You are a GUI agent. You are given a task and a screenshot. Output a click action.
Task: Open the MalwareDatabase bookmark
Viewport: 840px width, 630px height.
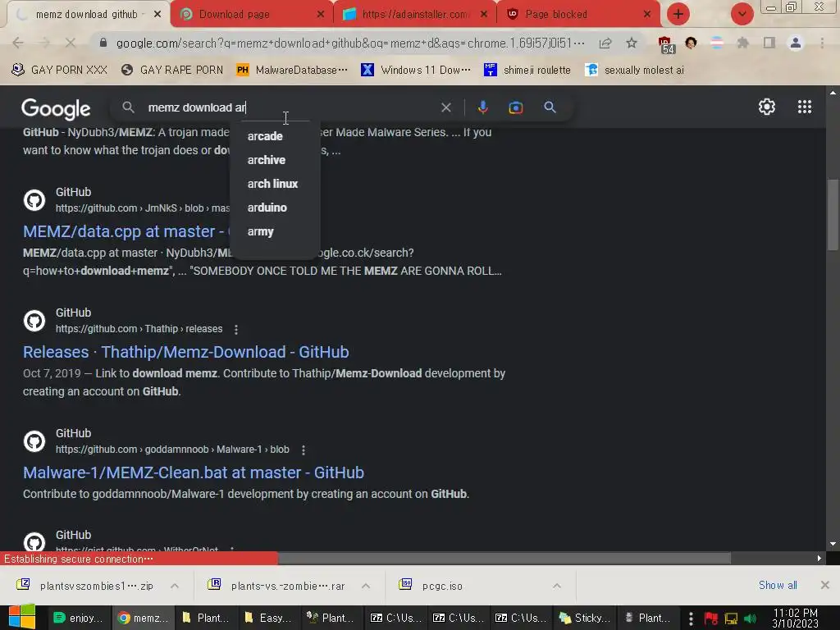(292, 70)
